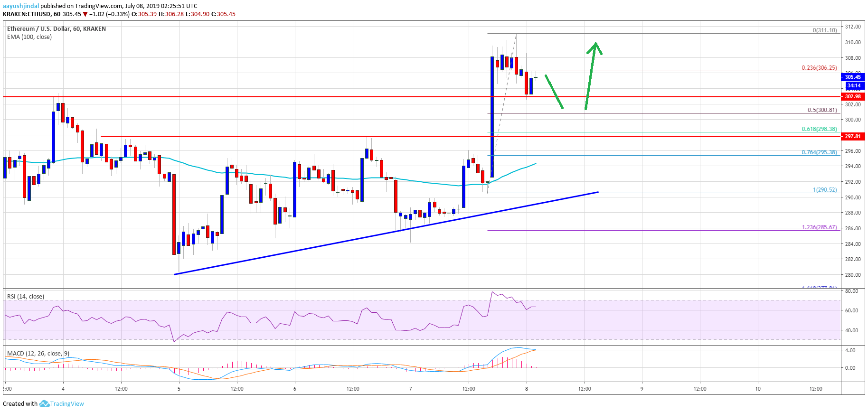Click the 280.00 price axis tick
Screen dimensions: 868x412
coord(852,275)
